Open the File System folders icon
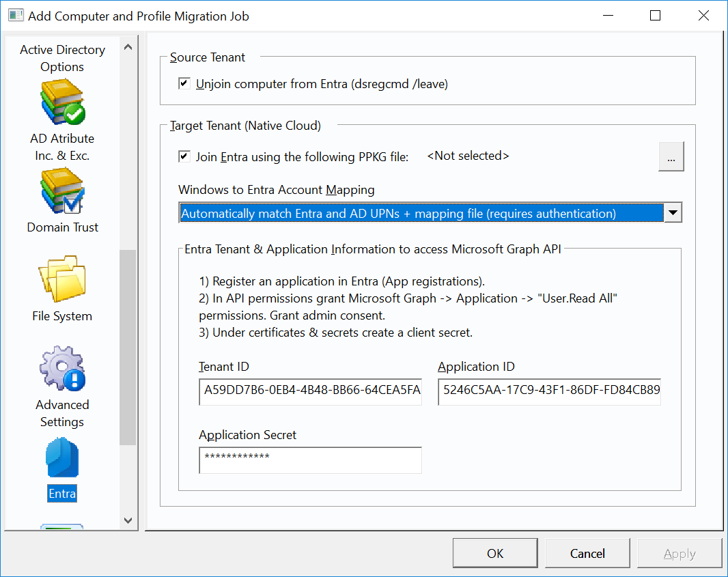The height and width of the screenshot is (577, 728). click(63, 279)
